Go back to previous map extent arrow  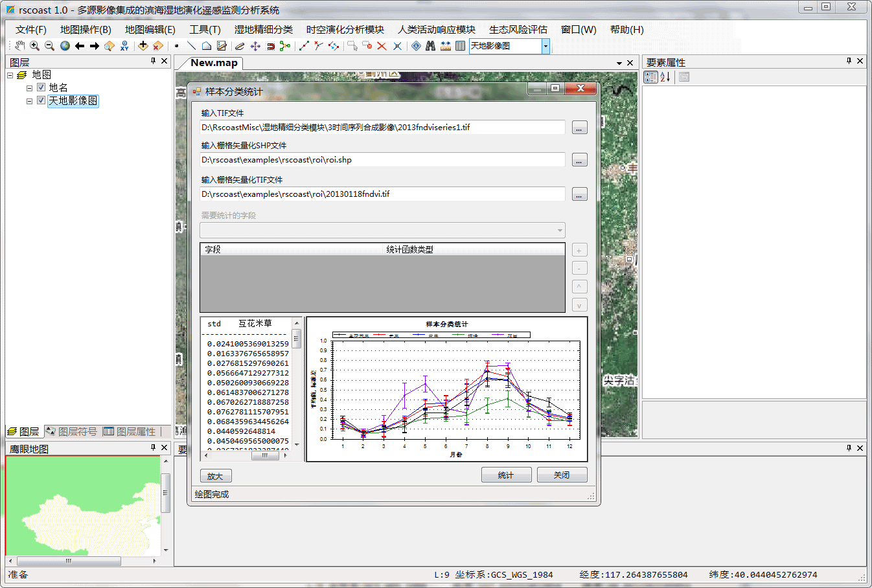click(80, 46)
